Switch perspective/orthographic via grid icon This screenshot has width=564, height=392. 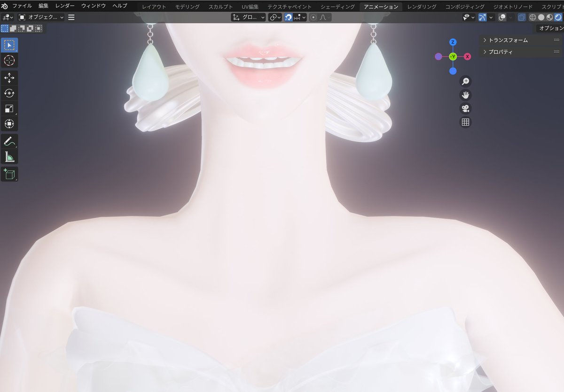(x=465, y=122)
